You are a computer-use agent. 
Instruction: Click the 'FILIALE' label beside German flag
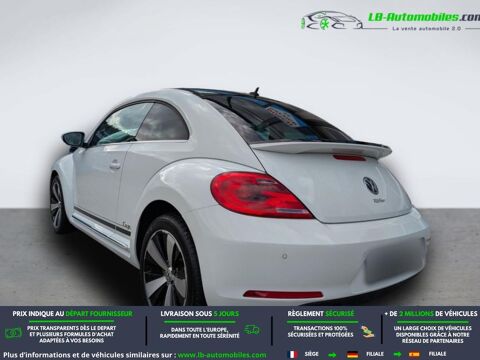click(375, 354)
